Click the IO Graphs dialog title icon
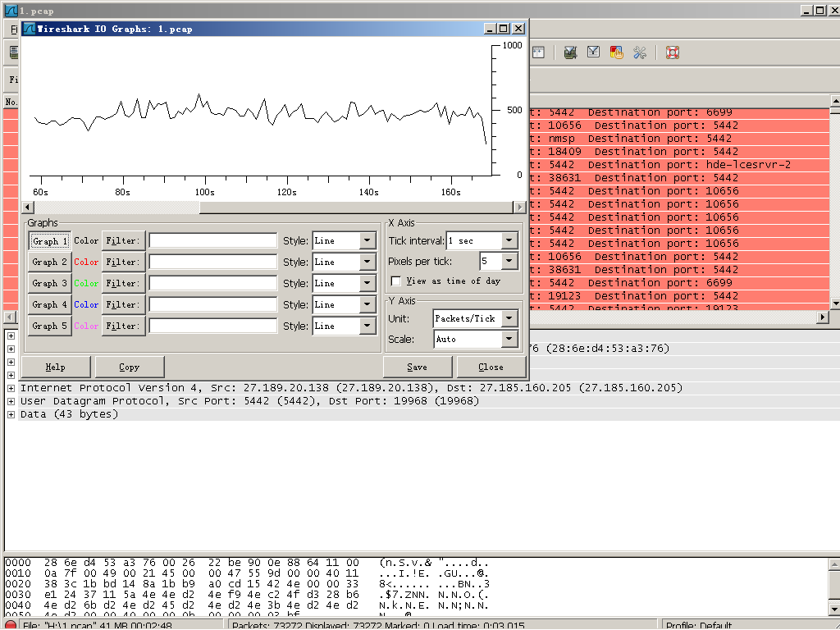The image size is (840, 630). pos(30,29)
